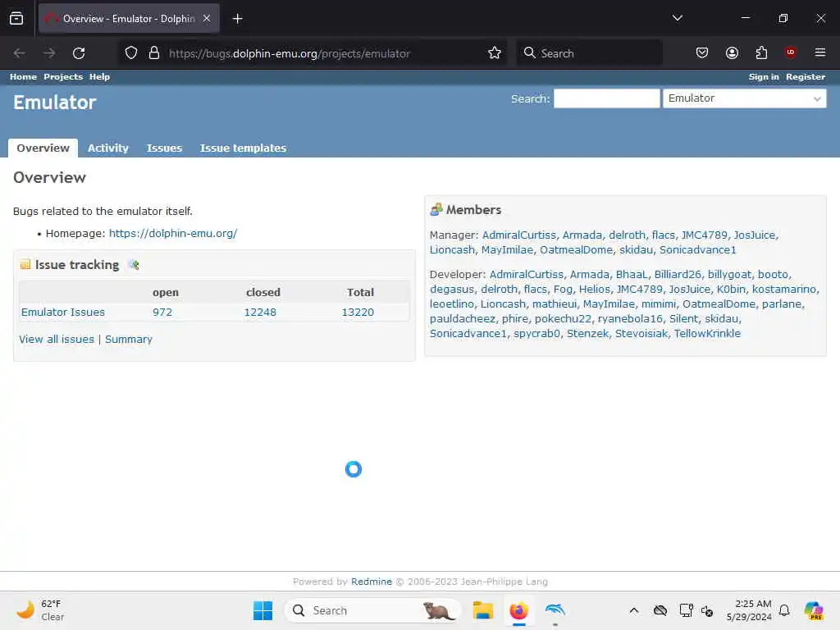Open the Extensions puzzle icon

(761, 52)
